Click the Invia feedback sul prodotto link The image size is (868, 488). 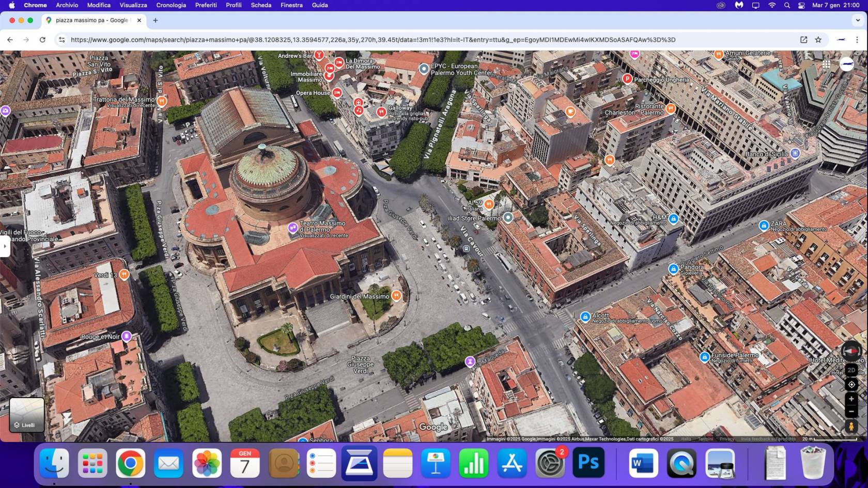[x=768, y=439]
